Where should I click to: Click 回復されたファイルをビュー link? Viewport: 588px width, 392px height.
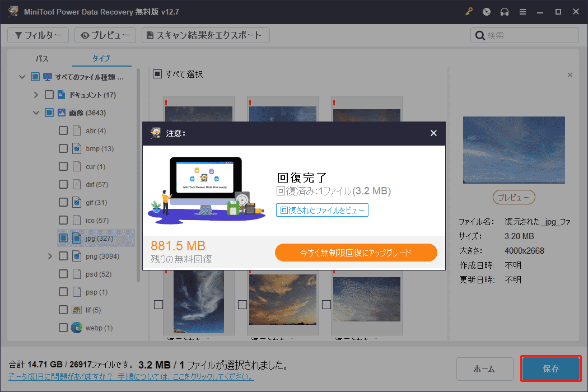[x=322, y=209]
